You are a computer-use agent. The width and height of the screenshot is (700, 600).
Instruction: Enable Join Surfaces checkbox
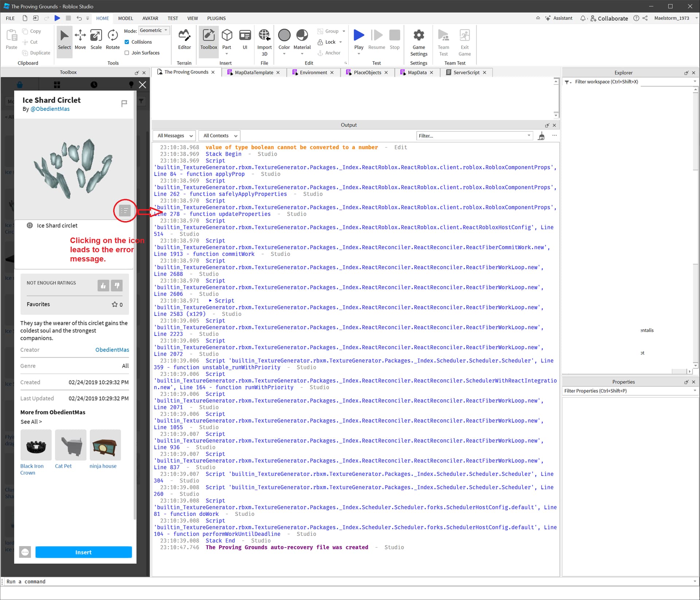pyautogui.click(x=127, y=53)
